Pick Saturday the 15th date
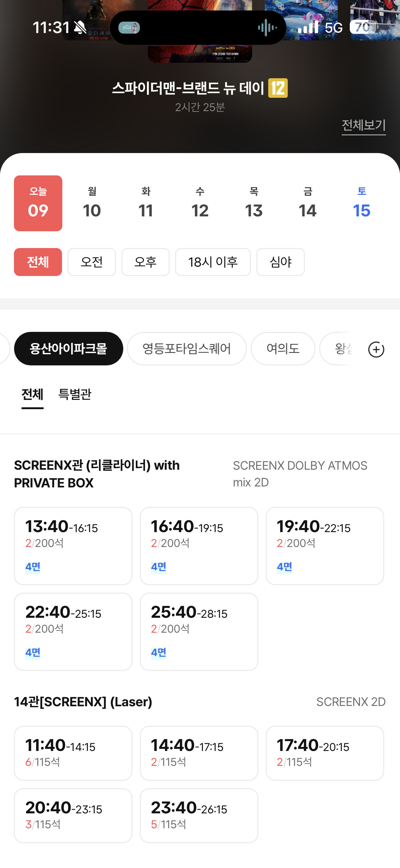Viewport: 400px width, 868px height. [362, 203]
